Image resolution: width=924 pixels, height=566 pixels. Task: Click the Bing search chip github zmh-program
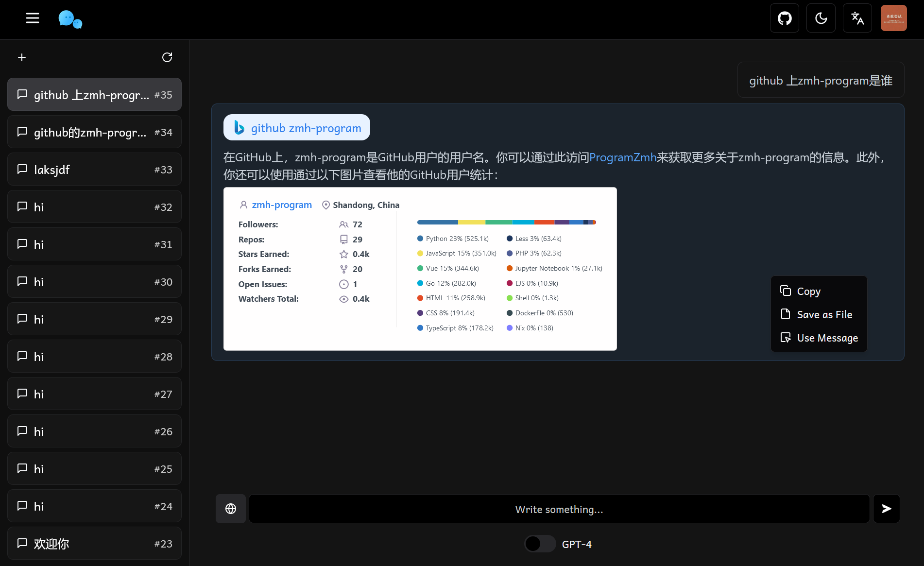297,127
